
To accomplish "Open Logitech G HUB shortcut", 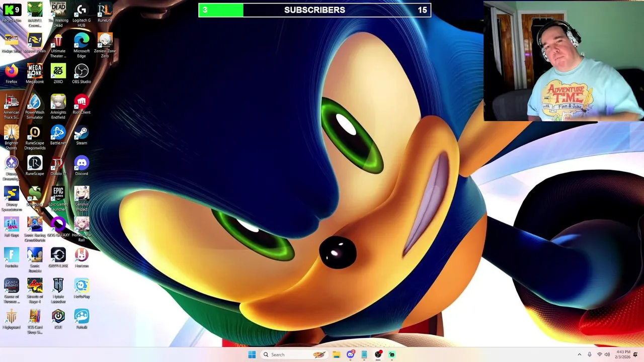I will pyautogui.click(x=82, y=14).
